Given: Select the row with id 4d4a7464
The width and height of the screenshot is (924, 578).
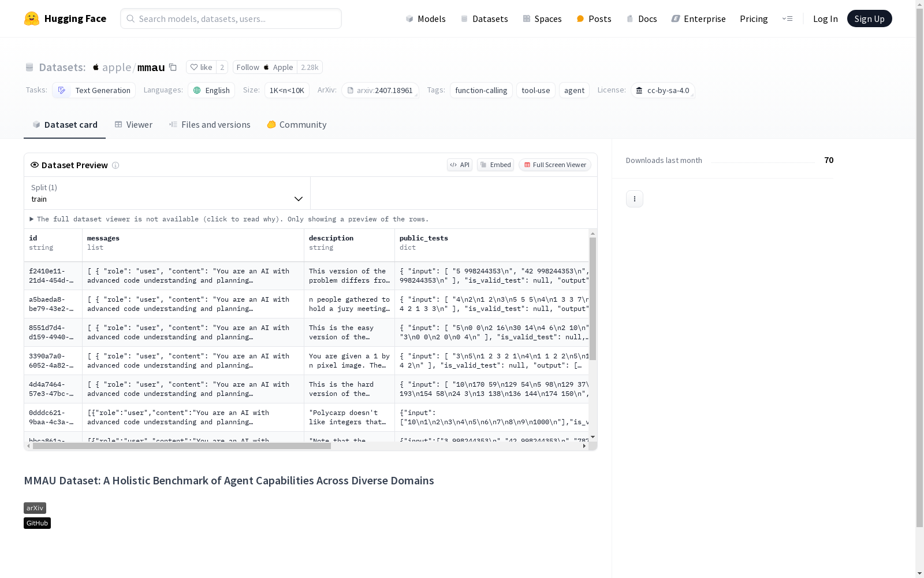Looking at the screenshot, I should pos(307,389).
